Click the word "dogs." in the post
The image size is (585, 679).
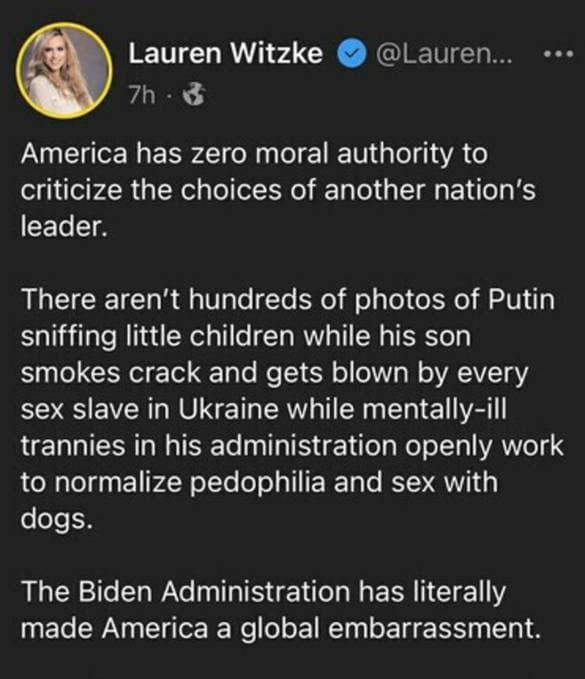point(57,519)
